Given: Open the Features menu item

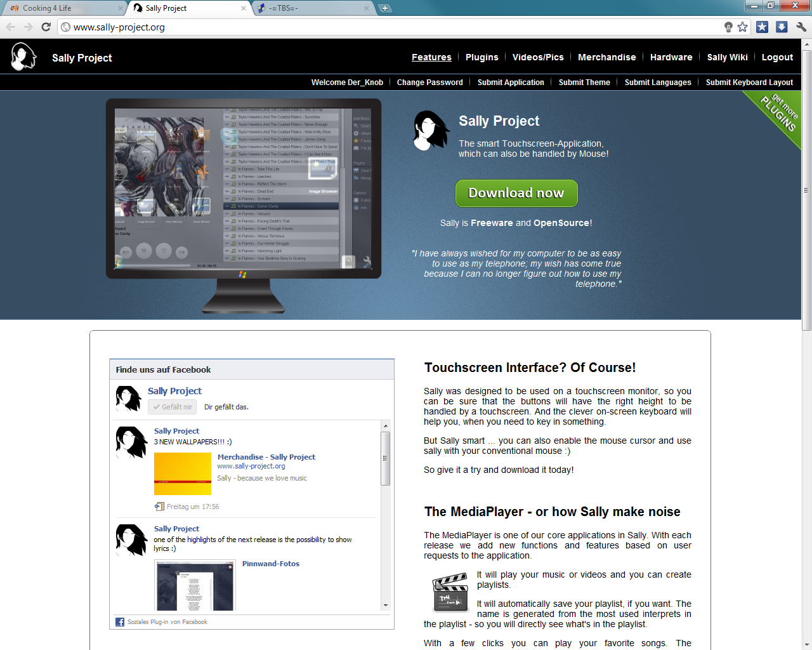Looking at the screenshot, I should [431, 57].
